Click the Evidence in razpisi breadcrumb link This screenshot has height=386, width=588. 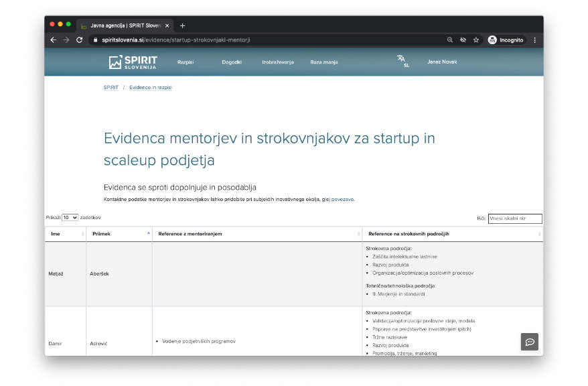pos(151,87)
